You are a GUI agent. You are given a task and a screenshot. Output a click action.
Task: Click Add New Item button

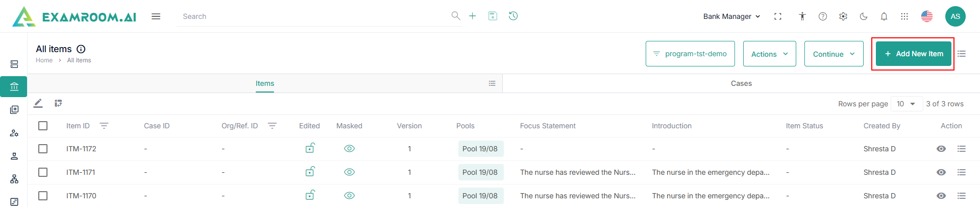[913, 54]
